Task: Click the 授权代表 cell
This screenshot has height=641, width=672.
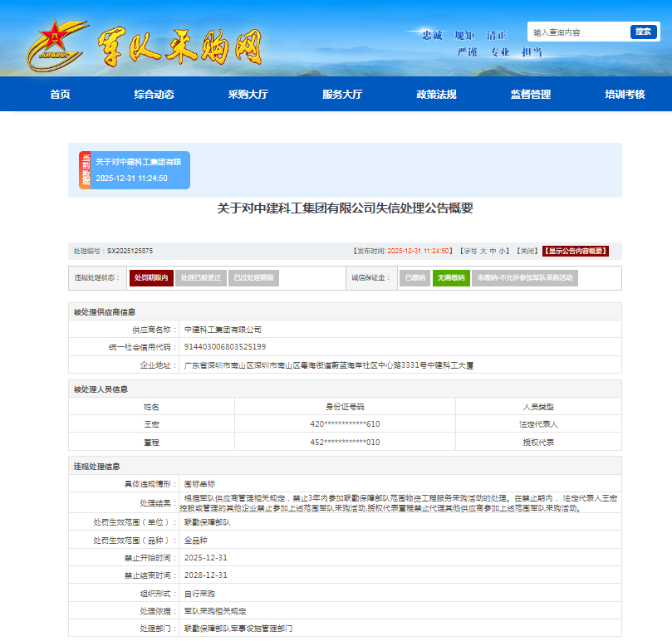Action: pos(538,443)
